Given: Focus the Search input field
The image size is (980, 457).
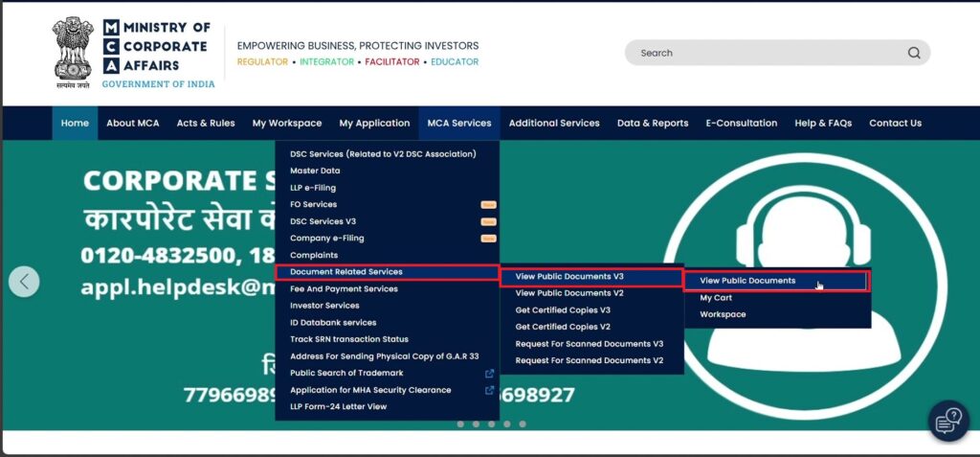Looking at the screenshot, I should (777, 54).
